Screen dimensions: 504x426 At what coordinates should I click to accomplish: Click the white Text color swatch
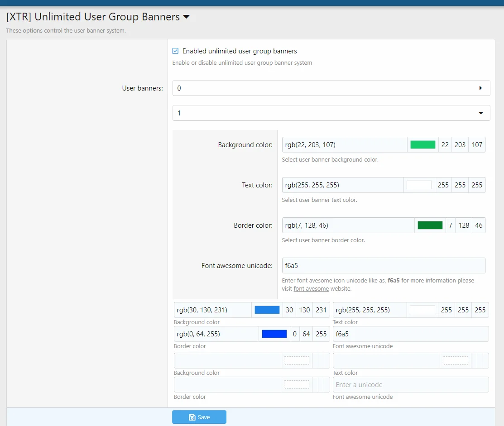pyautogui.click(x=419, y=184)
